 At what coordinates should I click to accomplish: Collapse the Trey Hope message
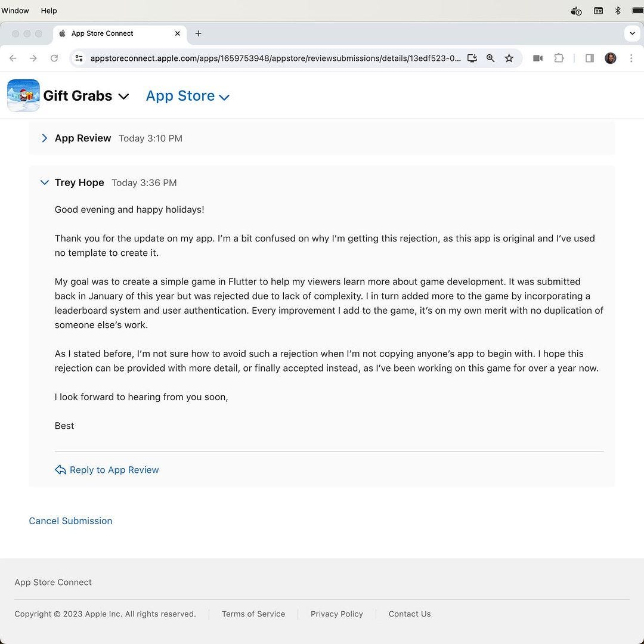click(44, 182)
